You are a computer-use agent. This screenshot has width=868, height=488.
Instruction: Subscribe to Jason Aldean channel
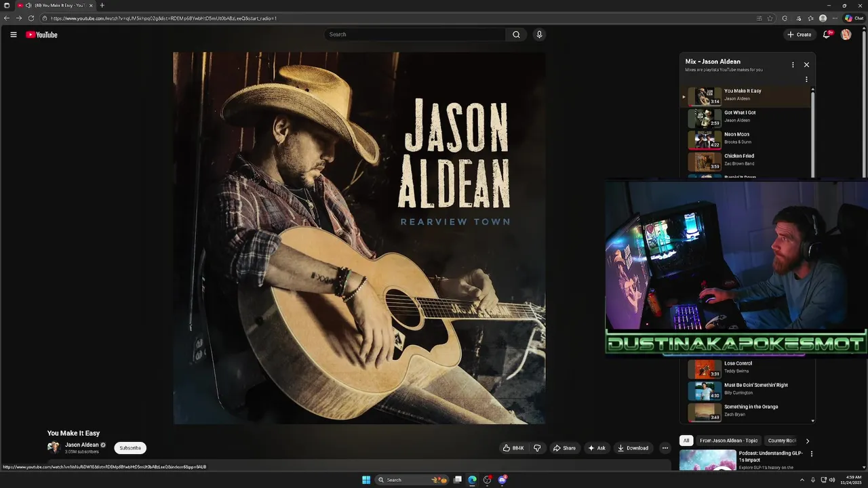(x=130, y=448)
